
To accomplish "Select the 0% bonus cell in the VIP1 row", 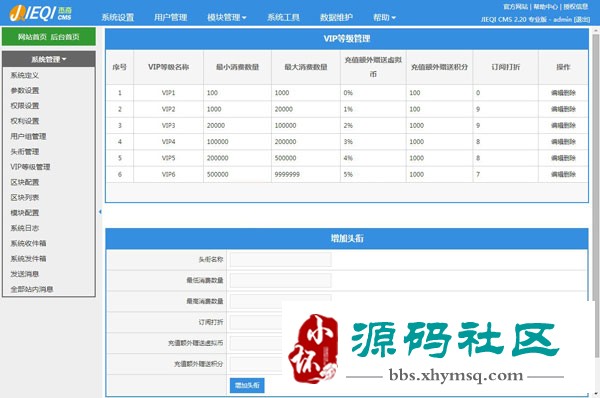I will (373, 93).
